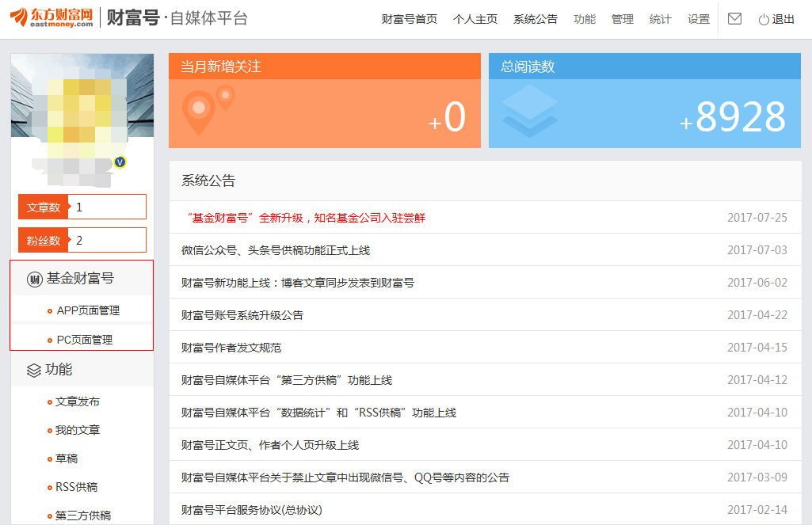Open 个人主页 from the top menu
Screen dimensions: 812x525
coord(475,19)
